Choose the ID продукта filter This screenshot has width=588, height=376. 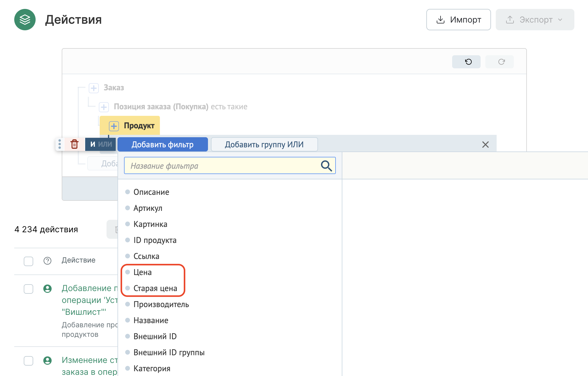click(x=155, y=240)
